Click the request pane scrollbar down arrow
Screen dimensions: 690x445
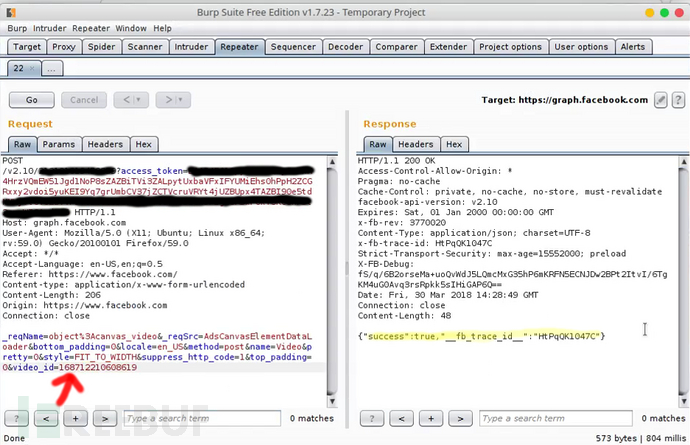click(332, 401)
